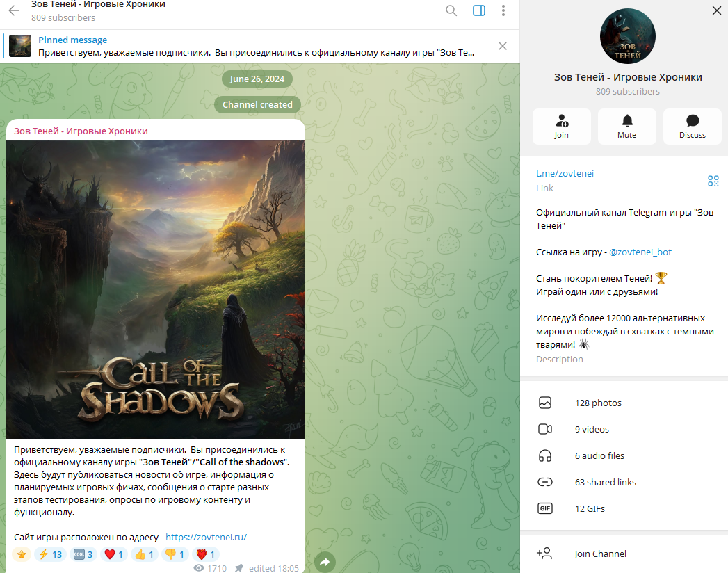Image resolution: width=728 pixels, height=573 pixels.
Task: Add the thumbs up reaction
Action: pyautogui.click(x=145, y=554)
